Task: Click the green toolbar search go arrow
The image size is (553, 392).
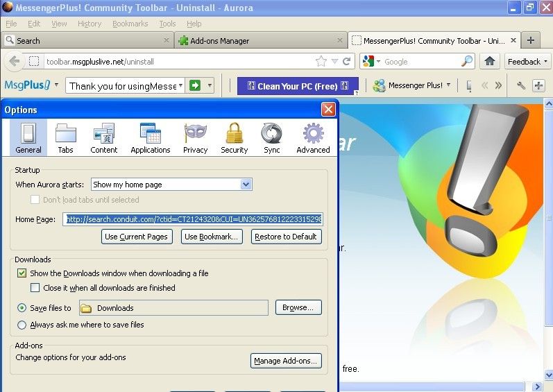Action: [195, 85]
